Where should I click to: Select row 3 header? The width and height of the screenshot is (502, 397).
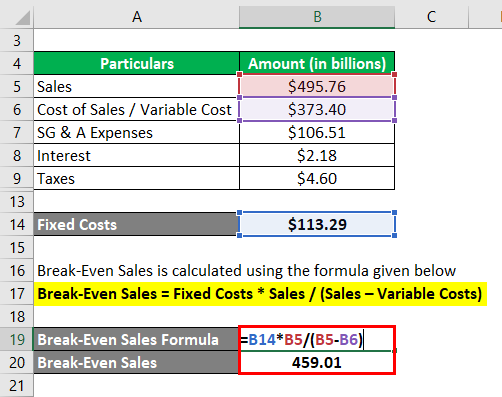(x=17, y=40)
